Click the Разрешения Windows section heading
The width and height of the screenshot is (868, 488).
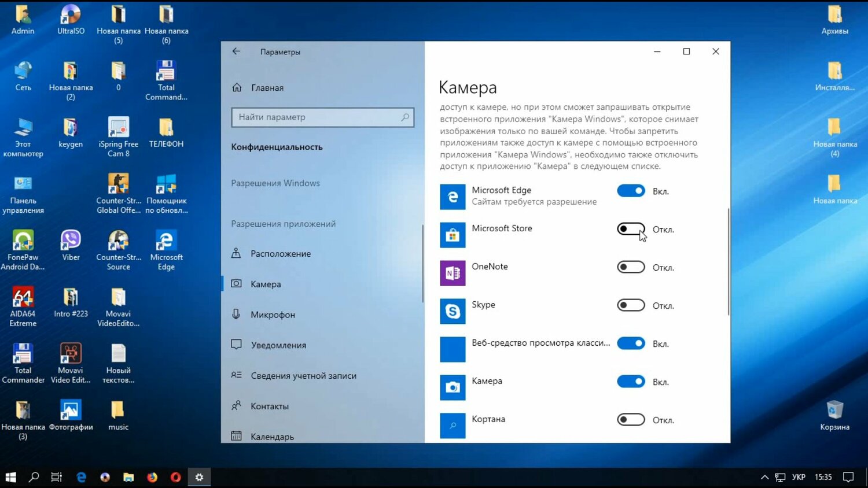275,183
